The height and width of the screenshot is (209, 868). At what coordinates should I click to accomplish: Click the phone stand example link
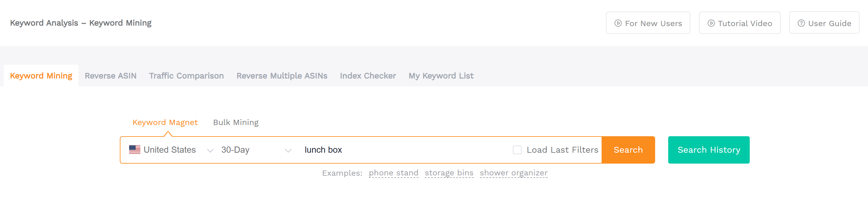pos(393,173)
